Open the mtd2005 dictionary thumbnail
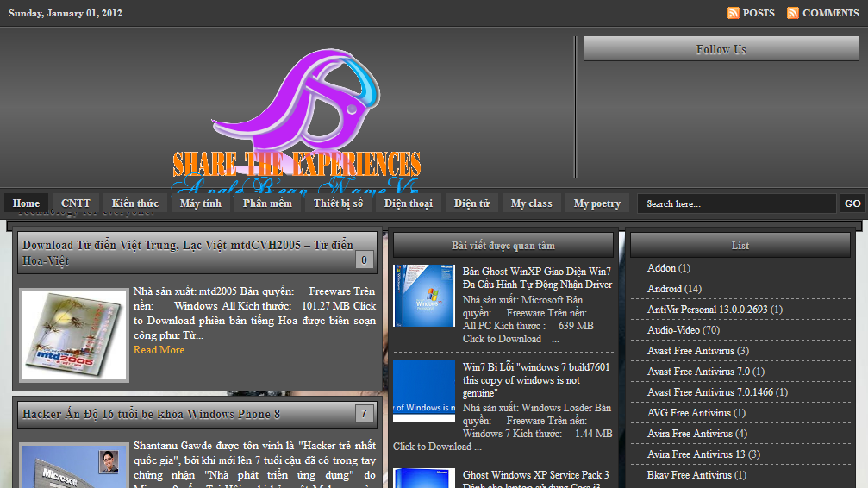868x488 pixels. 74,335
